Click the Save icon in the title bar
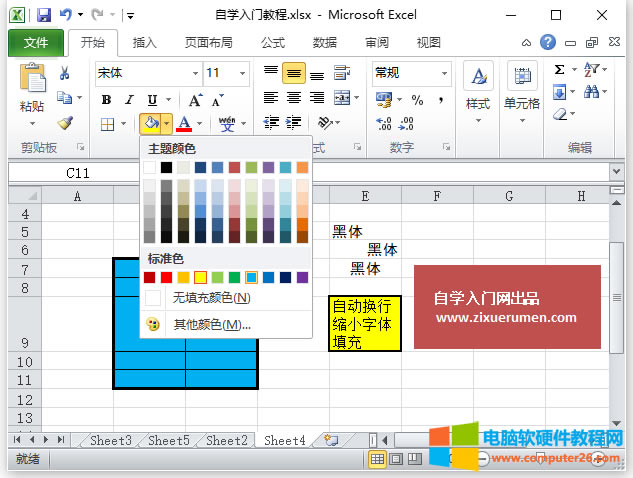 [43, 15]
